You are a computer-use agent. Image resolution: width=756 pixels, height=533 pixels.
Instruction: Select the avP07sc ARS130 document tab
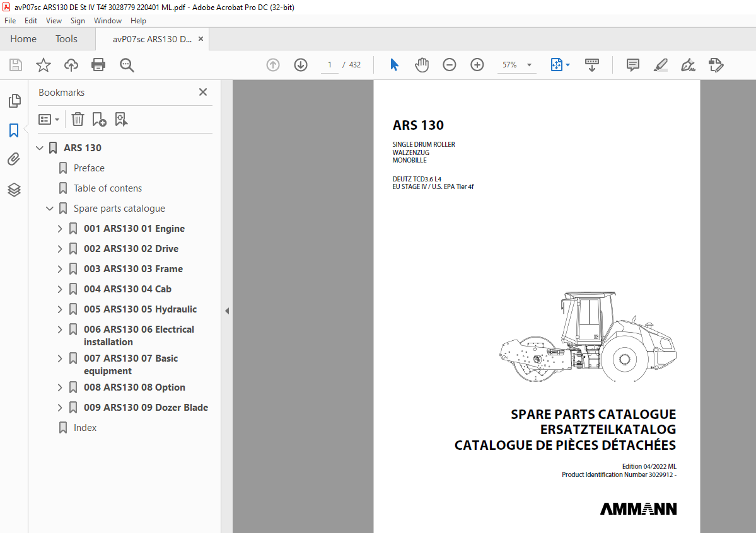click(x=152, y=39)
